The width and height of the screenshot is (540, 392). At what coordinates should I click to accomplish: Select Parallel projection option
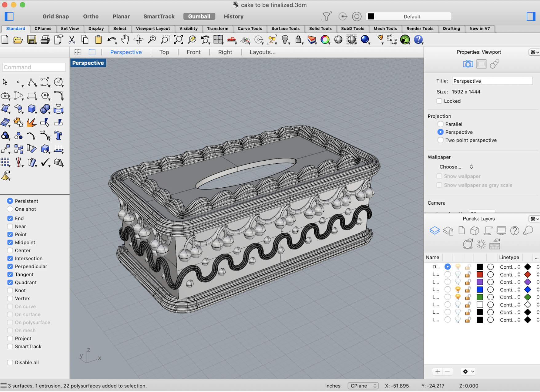point(440,124)
